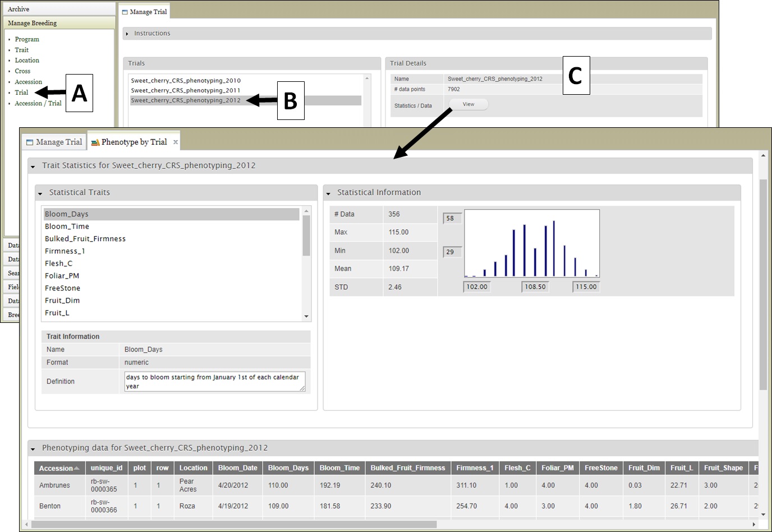The image size is (772, 532).
Task: Open the Cross link in the sidebar
Action: click(22, 71)
